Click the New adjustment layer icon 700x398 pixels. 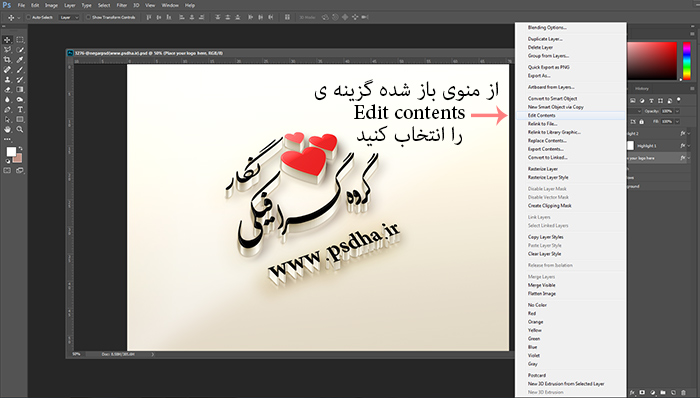point(653,393)
